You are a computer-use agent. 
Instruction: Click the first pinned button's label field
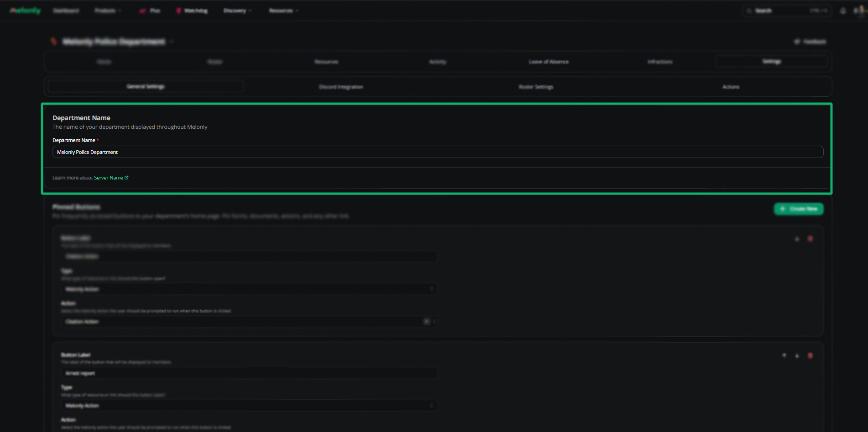tap(249, 256)
